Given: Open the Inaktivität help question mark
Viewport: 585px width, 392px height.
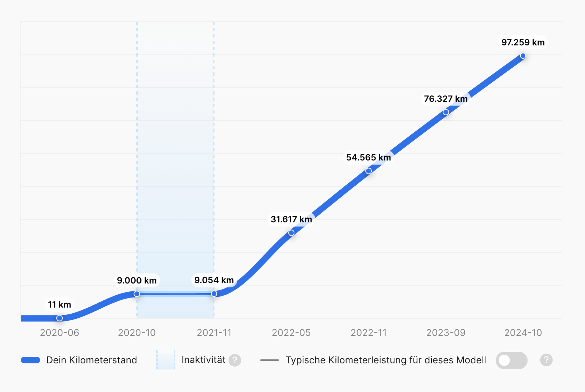Looking at the screenshot, I should [x=235, y=360].
